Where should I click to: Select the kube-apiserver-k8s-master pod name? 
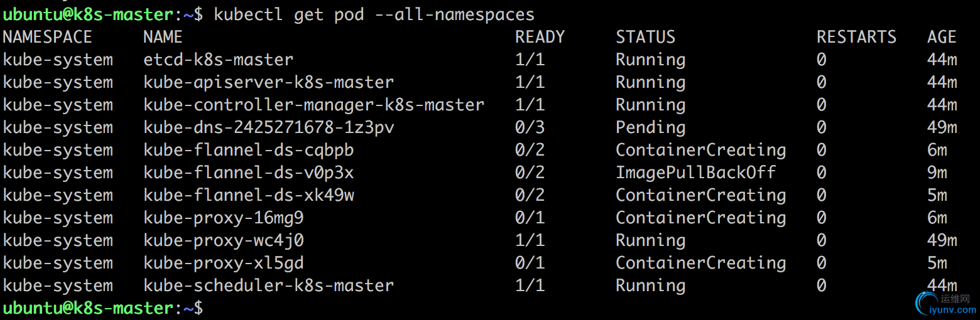coord(269,82)
